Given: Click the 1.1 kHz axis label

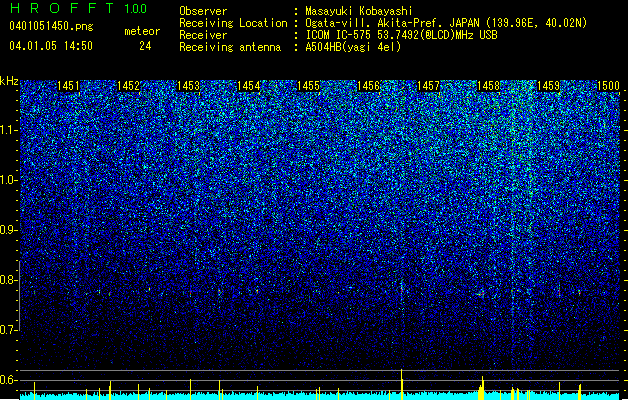Looking at the screenshot, I should tap(9, 130).
